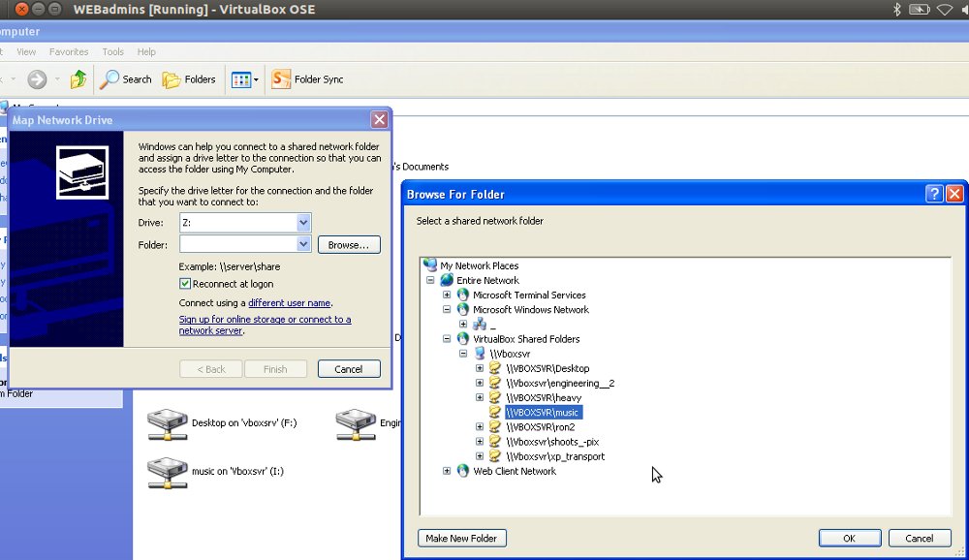Expand the \\VBOXSVR\heavy share
Screen dimensions: 969x560
click(480, 397)
